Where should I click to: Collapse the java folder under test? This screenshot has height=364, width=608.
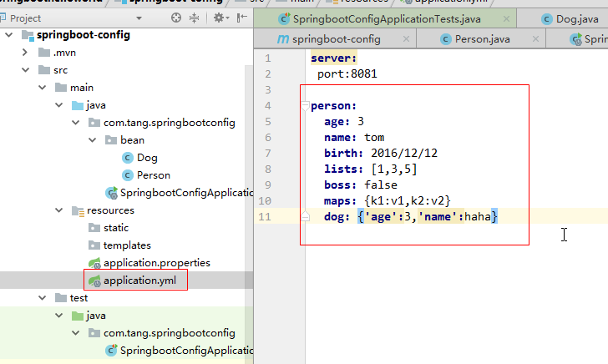(59, 315)
